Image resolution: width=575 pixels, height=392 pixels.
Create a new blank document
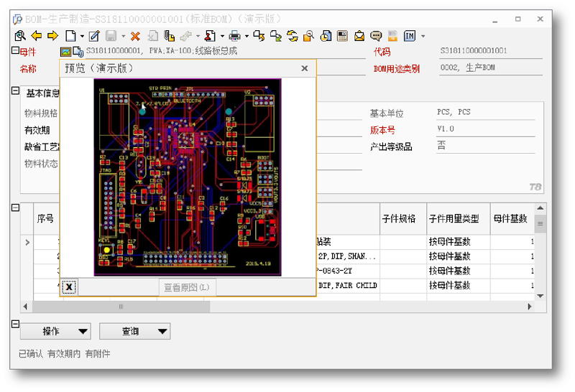[70, 35]
